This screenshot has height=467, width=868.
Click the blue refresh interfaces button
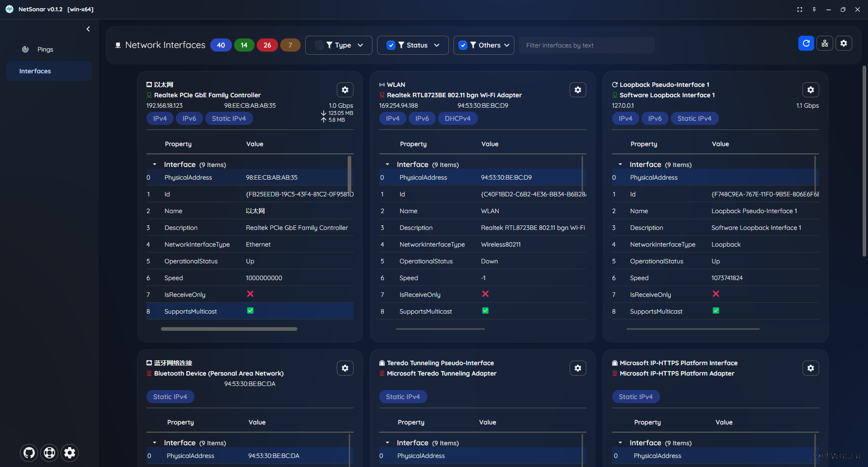pyautogui.click(x=806, y=43)
